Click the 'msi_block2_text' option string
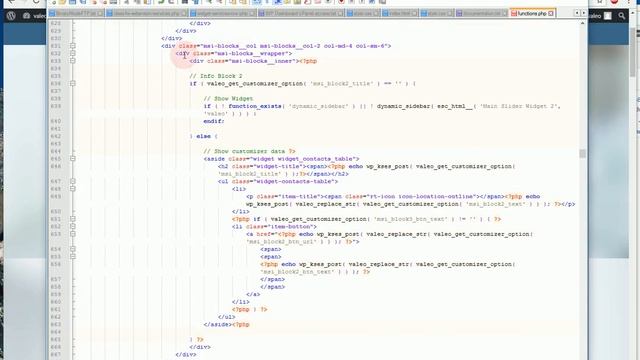Screen dimensions: 640x360 [x=496, y=204]
